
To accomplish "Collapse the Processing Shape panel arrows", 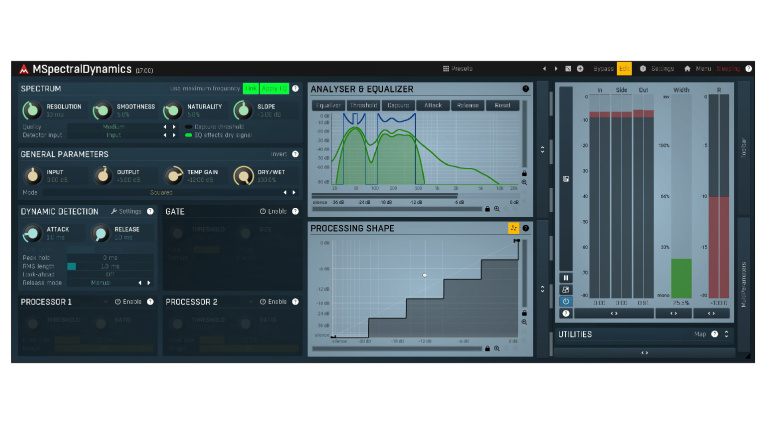I will [542, 289].
